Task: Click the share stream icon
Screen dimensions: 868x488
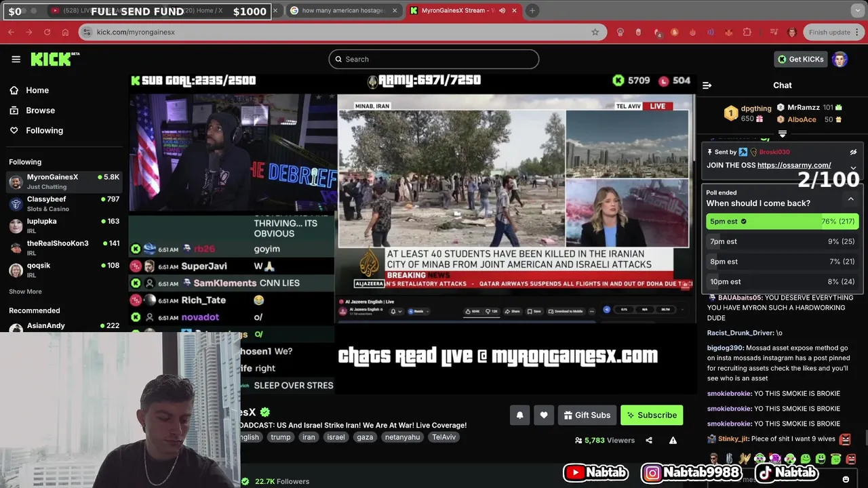Action: click(649, 441)
